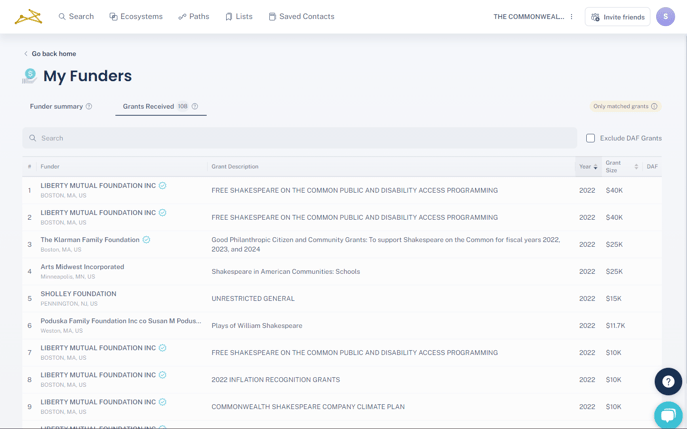Open the Lists page
Image resolution: width=687 pixels, height=429 pixels.
click(x=239, y=17)
